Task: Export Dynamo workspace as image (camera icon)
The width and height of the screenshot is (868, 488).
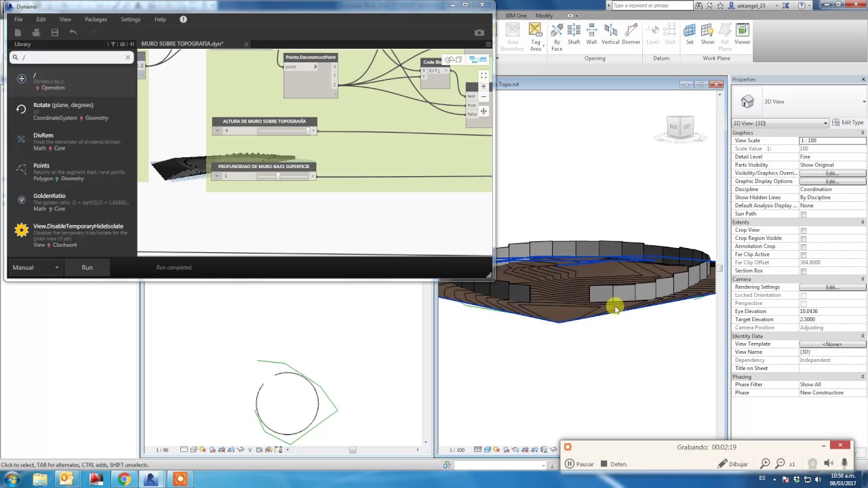Action: (479, 33)
